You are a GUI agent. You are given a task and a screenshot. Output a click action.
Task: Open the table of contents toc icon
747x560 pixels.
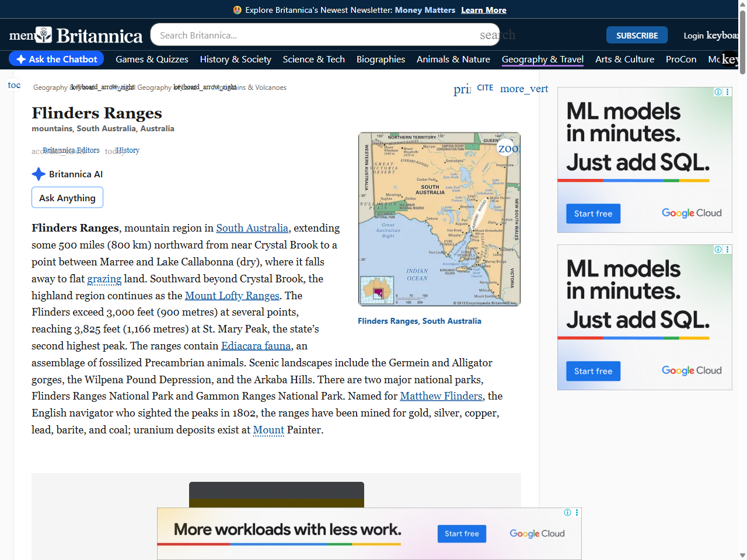point(14,85)
